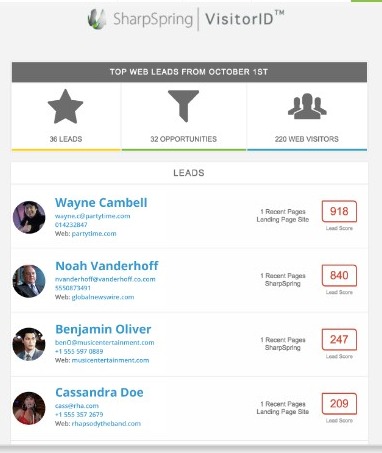The image size is (382, 453).
Task: Select the 32 Opportunities tab
Action: (x=184, y=116)
